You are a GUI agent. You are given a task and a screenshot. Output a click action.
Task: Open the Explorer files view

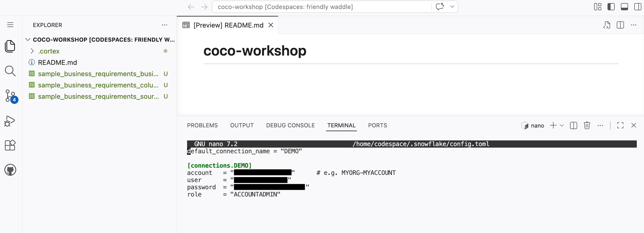[x=10, y=46]
